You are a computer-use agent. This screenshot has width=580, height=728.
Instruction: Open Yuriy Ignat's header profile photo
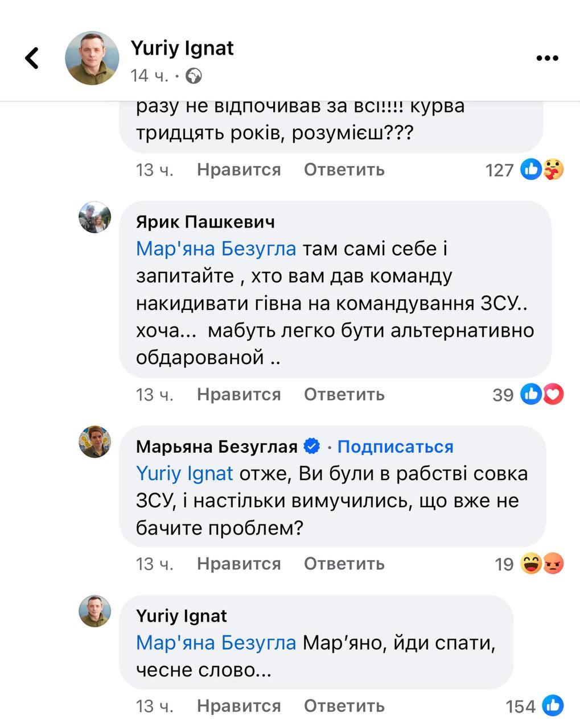pos(92,58)
